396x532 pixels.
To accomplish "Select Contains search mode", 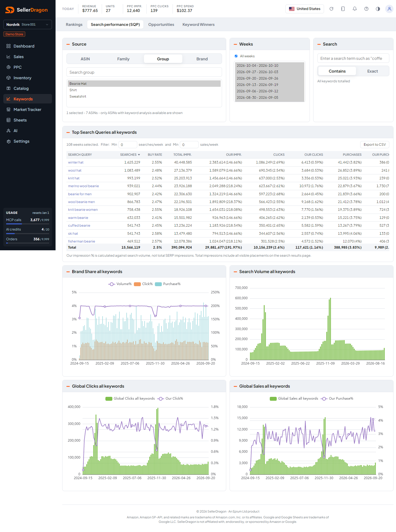I will point(337,71).
